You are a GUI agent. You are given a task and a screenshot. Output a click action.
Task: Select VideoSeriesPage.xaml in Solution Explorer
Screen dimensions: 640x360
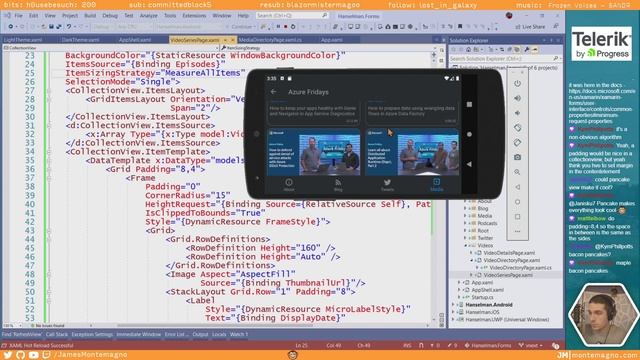click(508, 275)
